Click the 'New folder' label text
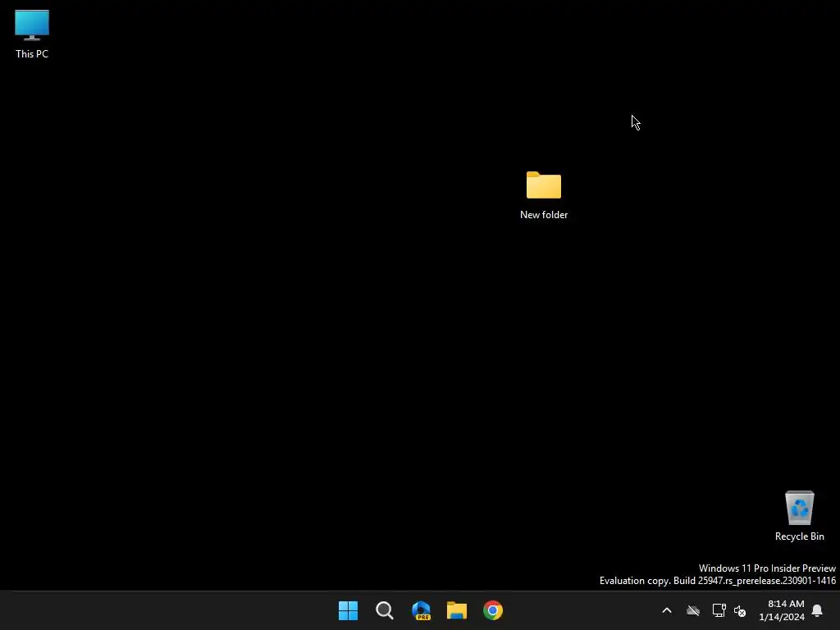840x630 pixels. pyautogui.click(x=544, y=215)
